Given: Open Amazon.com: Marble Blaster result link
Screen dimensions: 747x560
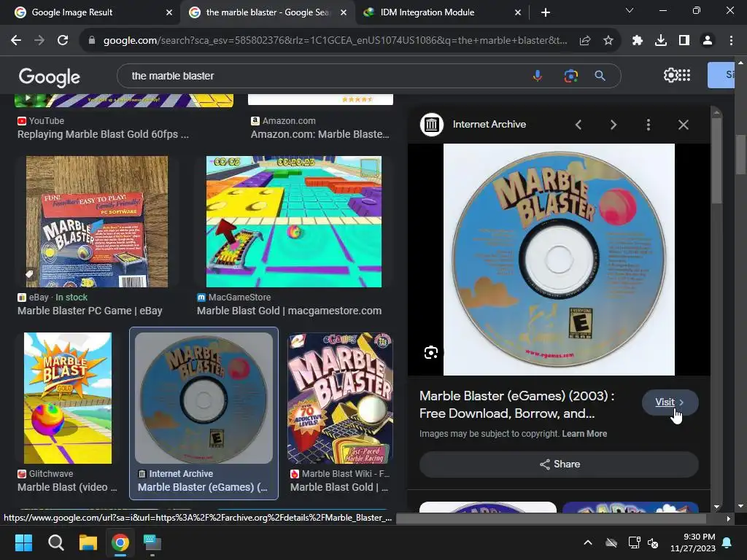Looking at the screenshot, I should 320,135.
